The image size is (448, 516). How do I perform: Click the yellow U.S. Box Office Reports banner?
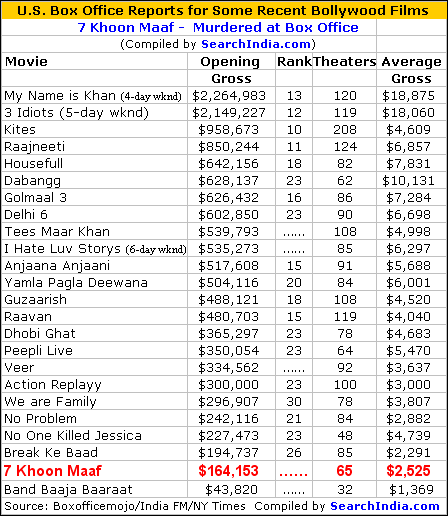pos(223,10)
